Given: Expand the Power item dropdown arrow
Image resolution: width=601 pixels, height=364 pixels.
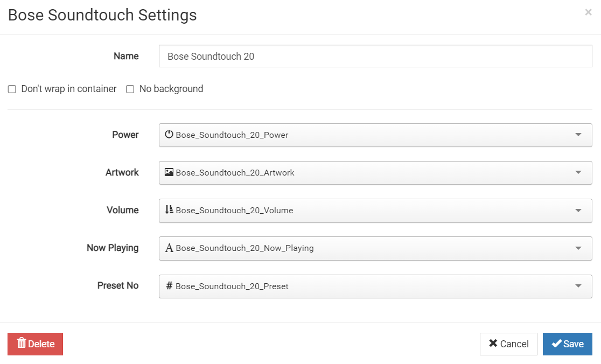Looking at the screenshot, I should 578,135.
